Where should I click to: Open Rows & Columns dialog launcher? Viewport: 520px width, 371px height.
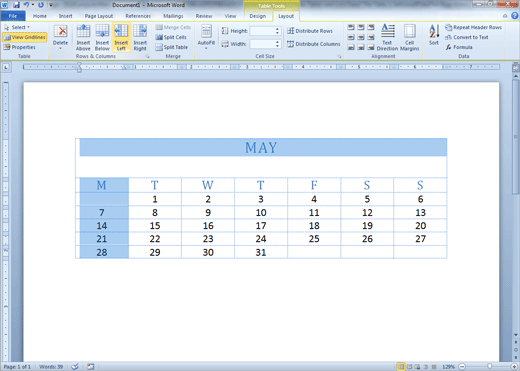coord(147,57)
